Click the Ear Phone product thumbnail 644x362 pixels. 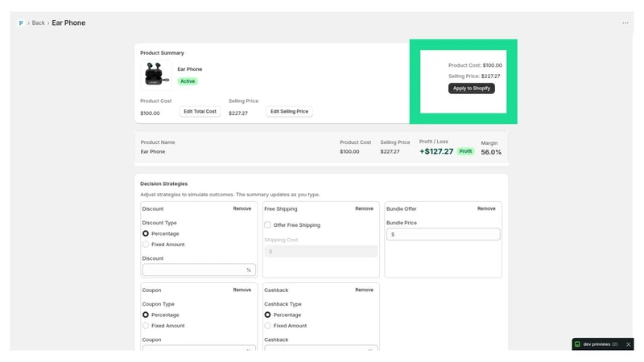(155, 75)
